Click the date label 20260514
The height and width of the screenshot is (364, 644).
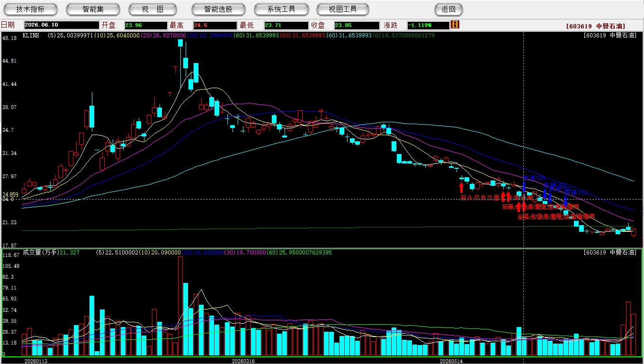click(451, 361)
